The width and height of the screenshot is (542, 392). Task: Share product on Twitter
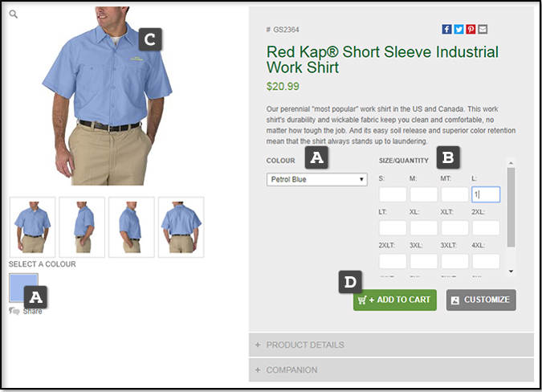point(459,30)
